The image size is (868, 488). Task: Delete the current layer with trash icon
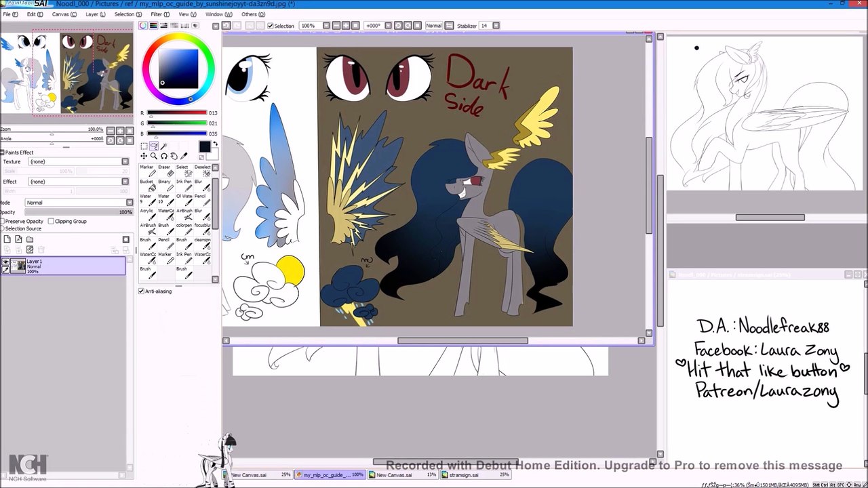tap(41, 249)
